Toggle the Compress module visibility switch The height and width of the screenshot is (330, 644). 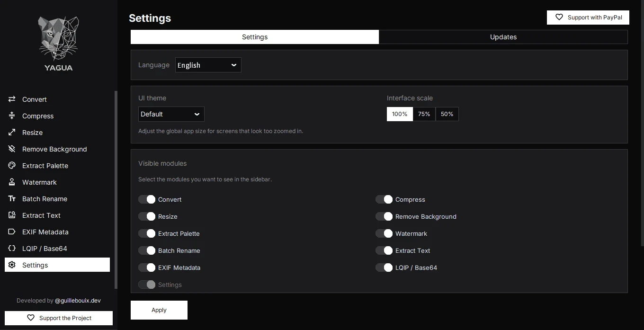[x=384, y=199]
